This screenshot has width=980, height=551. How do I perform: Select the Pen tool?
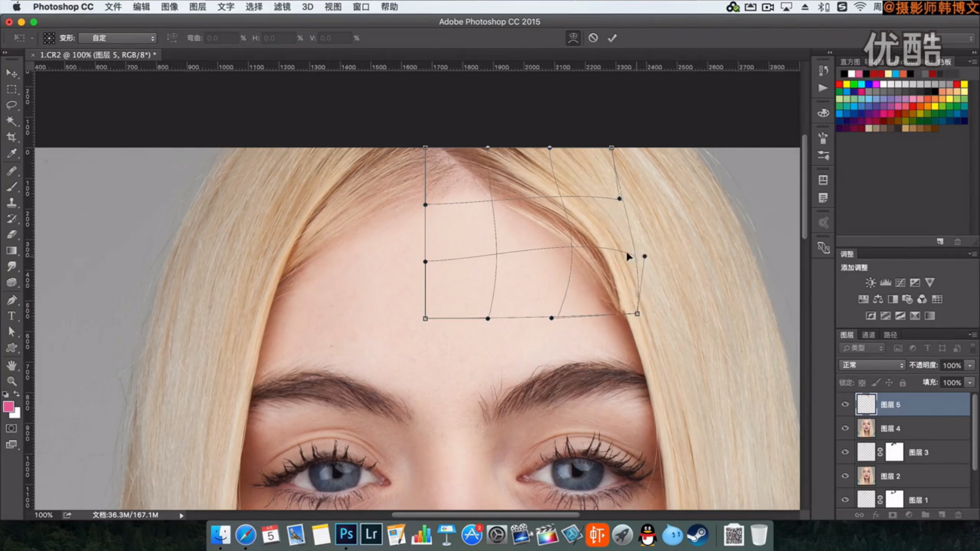point(12,300)
